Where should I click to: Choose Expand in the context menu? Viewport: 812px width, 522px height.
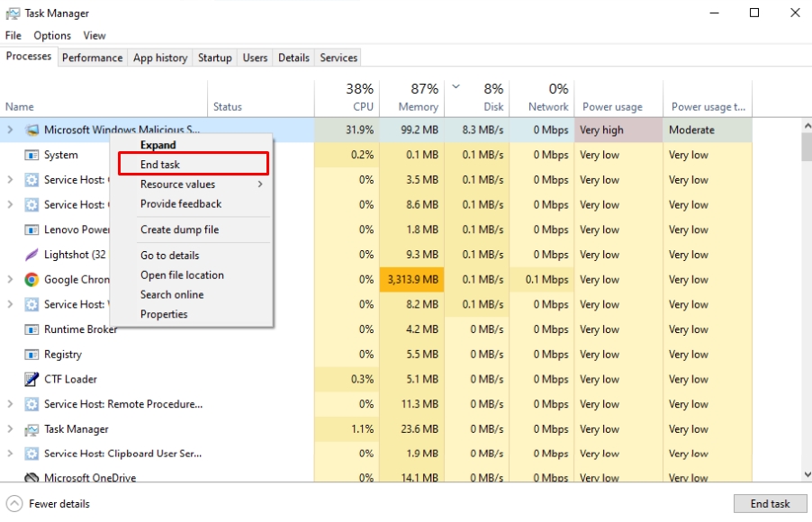[x=192, y=145]
